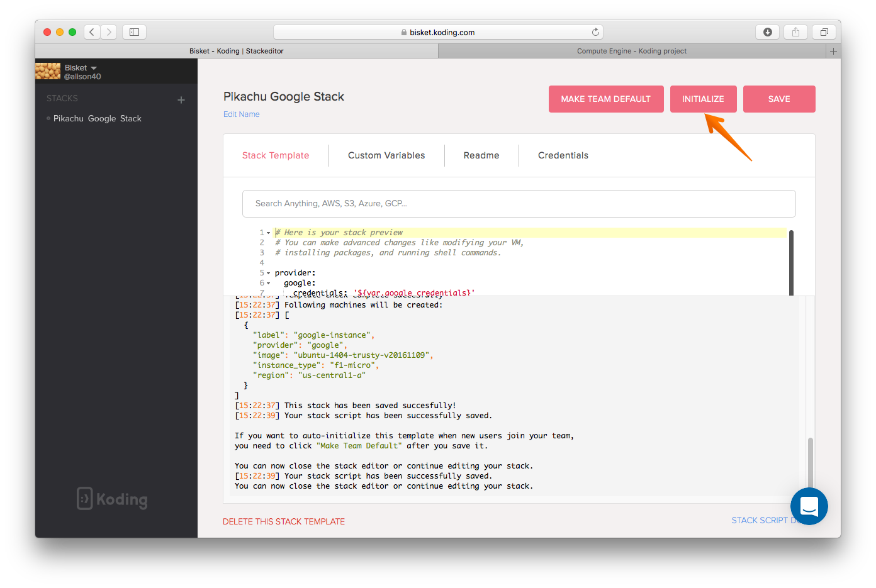Click the Safari share icon
Screen dimensions: 876x588
pos(795,32)
